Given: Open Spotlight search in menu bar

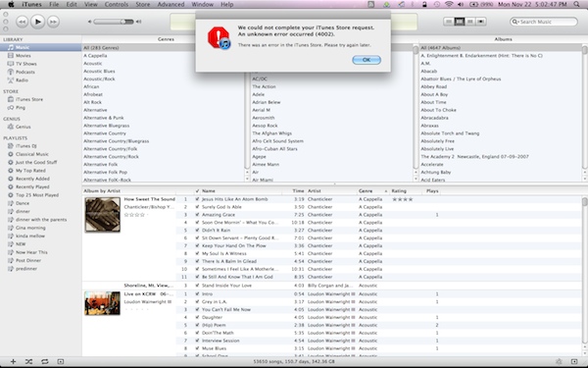Looking at the screenshot, I should 576,5.
